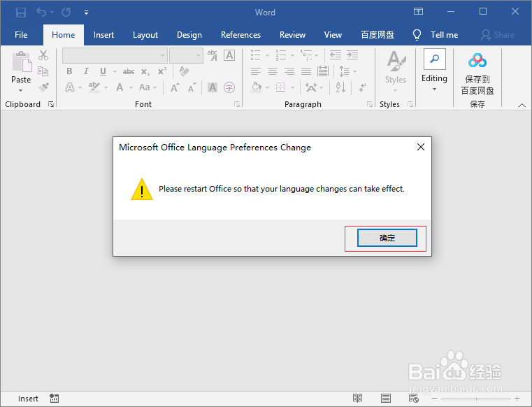Screen dimensions: 532x407
Task: Toggle Character Shading icon
Action: click(x=213, y=87)
